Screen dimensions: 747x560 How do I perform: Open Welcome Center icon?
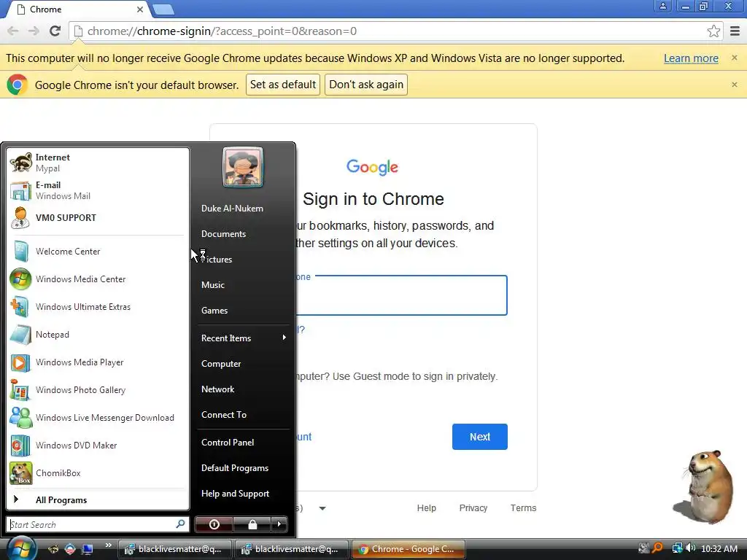tap(21, 251)
